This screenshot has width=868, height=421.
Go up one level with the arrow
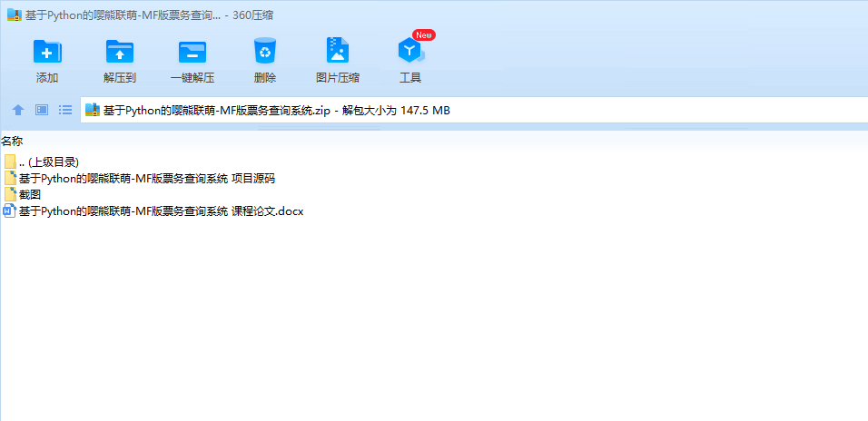pos(18,110)
